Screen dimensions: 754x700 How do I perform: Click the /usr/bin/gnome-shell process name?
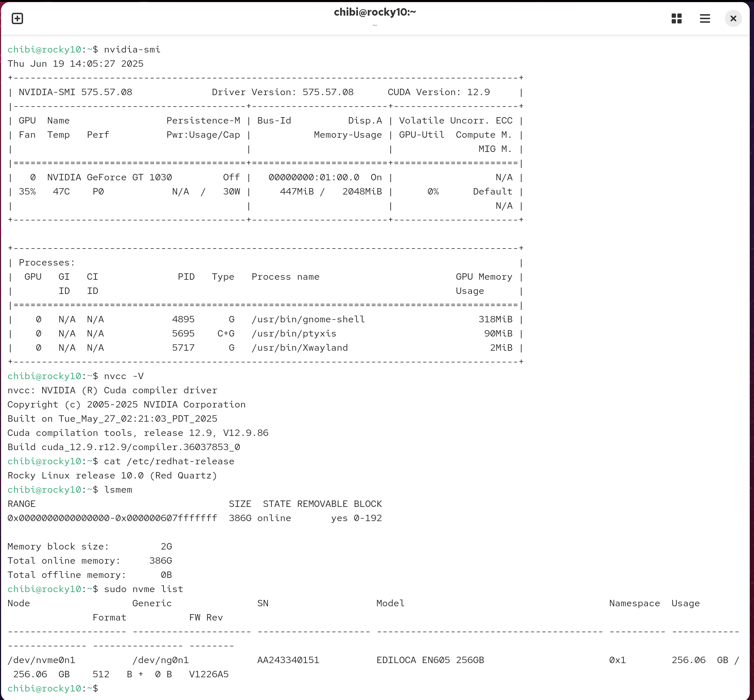click(308, 319)
